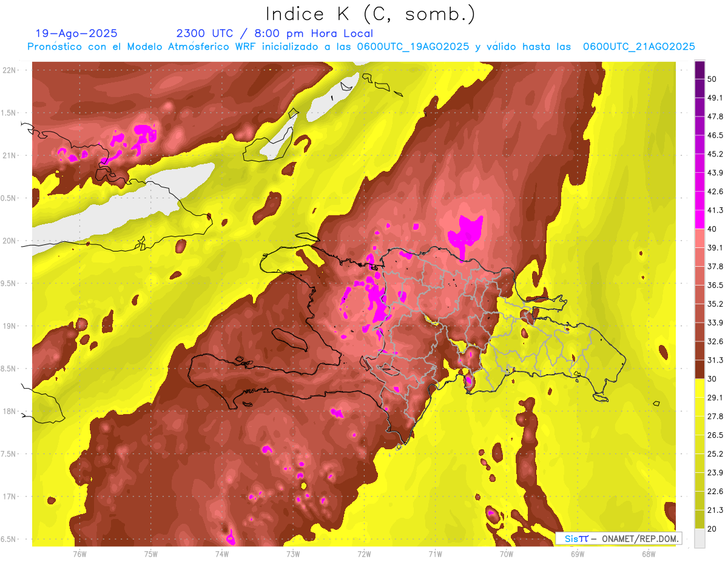Screen dimensions: 728x562
Task: Select the '69W' longitude label
Action: (577, 554)
